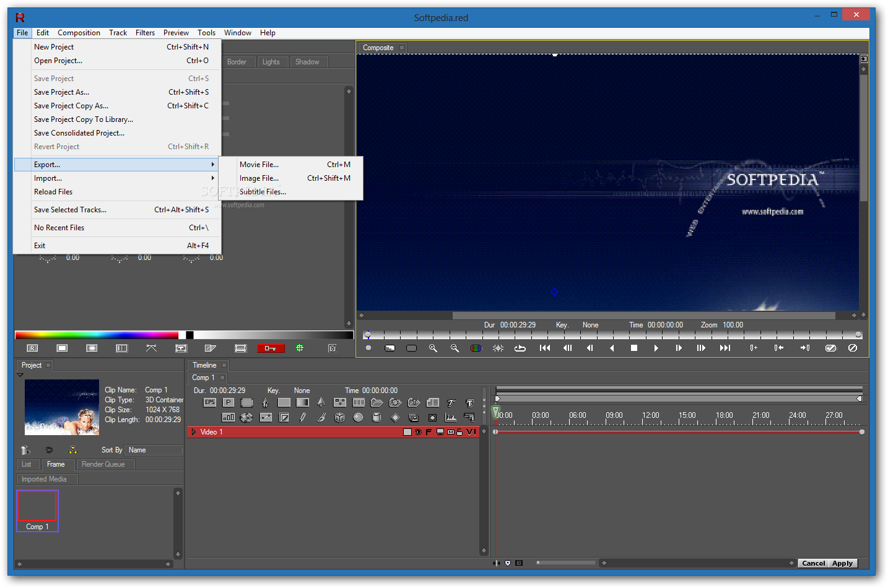Click the text frame T icon under color bar

pyautogui.click(x=181, y=348)
